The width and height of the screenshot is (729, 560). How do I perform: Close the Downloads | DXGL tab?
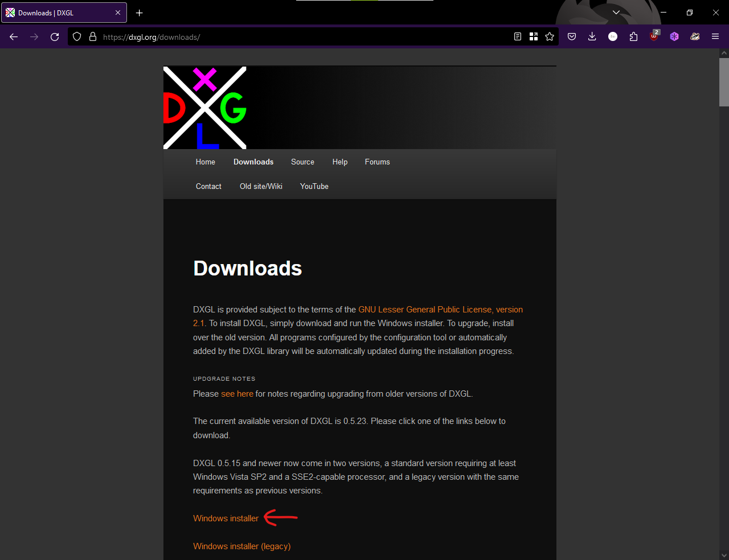click(118, 13)
